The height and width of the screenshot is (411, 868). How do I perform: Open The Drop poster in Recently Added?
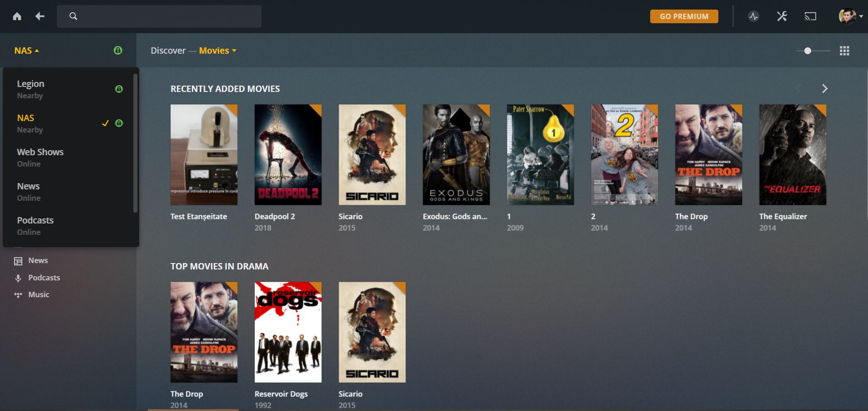pyautogui.click(x=708, y=155)
